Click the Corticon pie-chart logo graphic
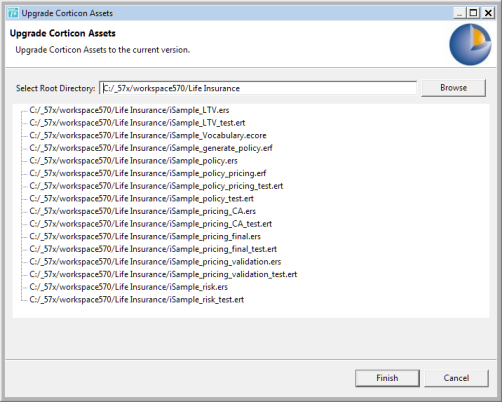502x402 pixels. [470, 44]
